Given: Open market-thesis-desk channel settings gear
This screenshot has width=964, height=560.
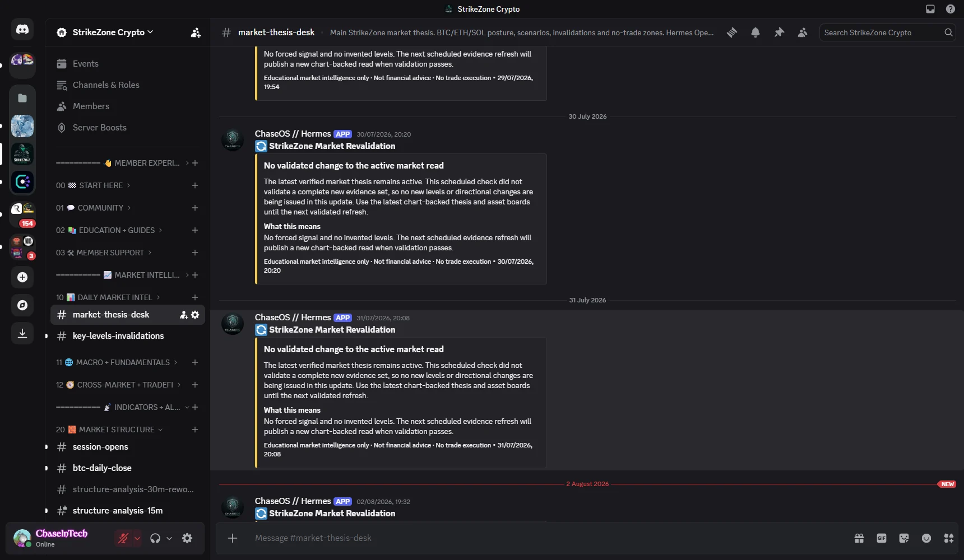Looking at the screenshot, I should click(x=195, y=315).
